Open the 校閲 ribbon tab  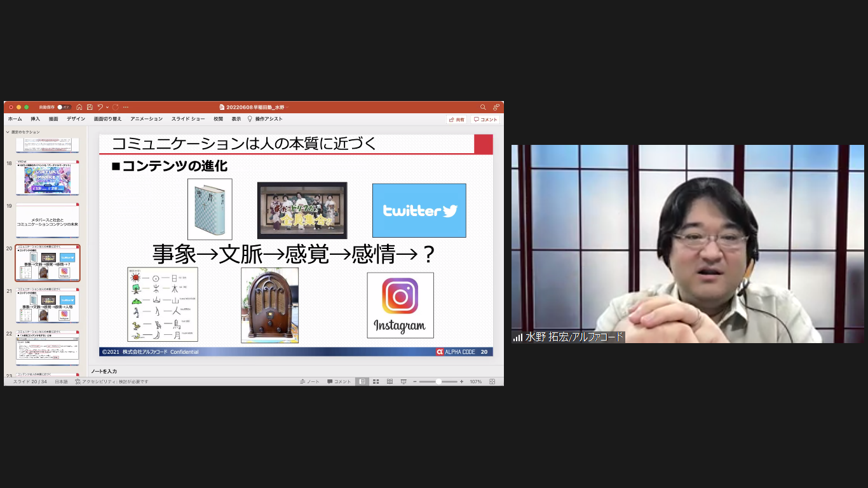pyautogui.click(x=219, y=119)
